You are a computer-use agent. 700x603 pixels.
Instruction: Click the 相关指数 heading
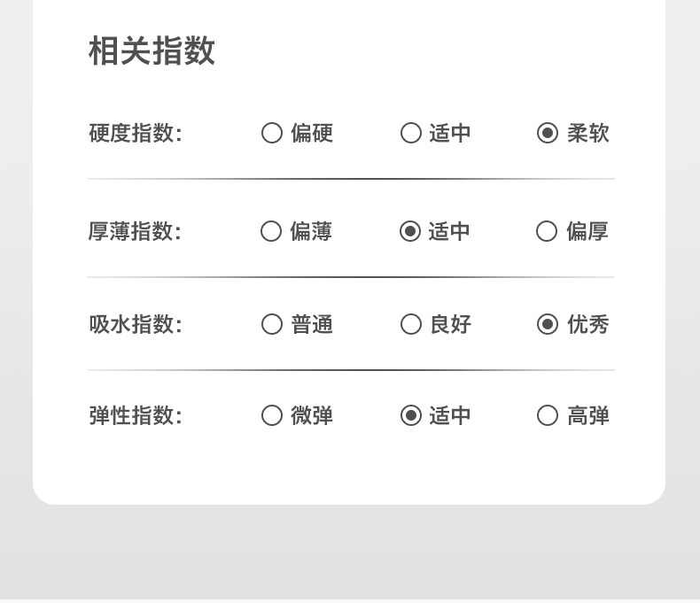(x=152, y=51)
